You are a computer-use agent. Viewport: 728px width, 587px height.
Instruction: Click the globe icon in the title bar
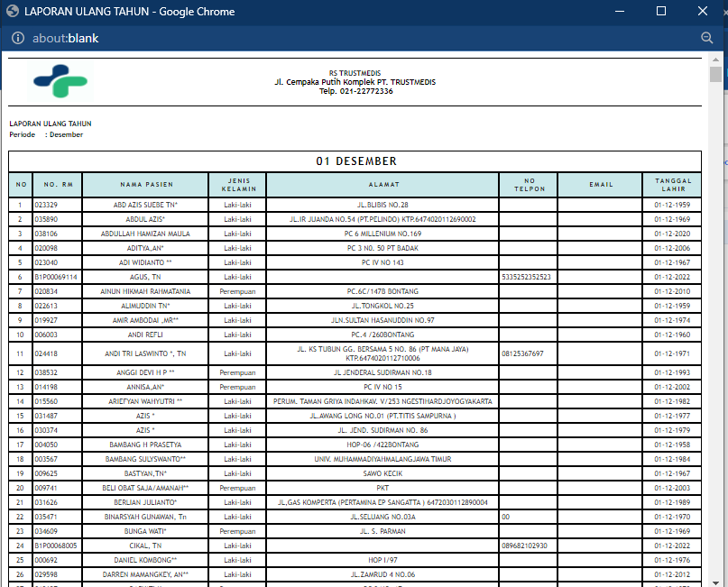point(13,11)
